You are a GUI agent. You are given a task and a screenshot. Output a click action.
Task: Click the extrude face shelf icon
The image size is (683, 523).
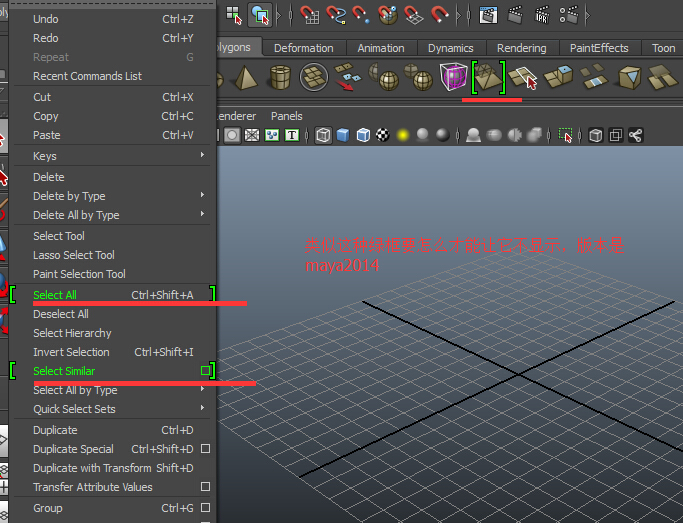[558, 76]
